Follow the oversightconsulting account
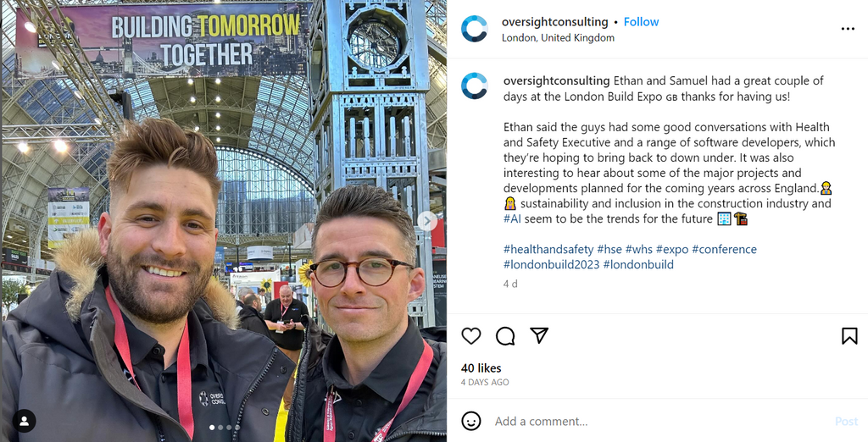 [x=641, y=21]
